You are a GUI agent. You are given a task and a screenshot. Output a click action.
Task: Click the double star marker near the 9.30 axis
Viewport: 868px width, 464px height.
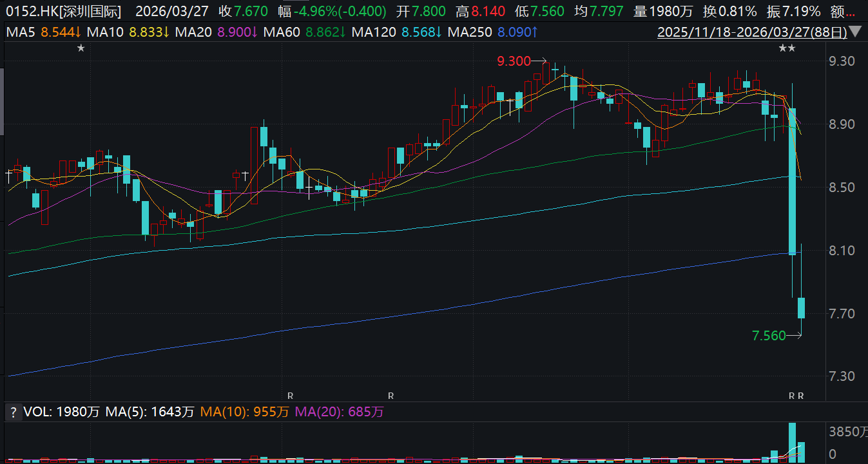point(786,48)
